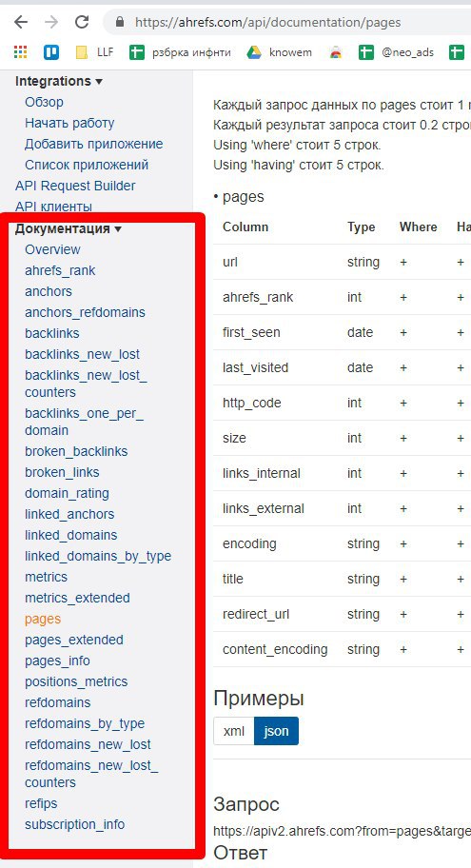Open pages_extended documentation page
471x868 pixels.
pos(74,640)
